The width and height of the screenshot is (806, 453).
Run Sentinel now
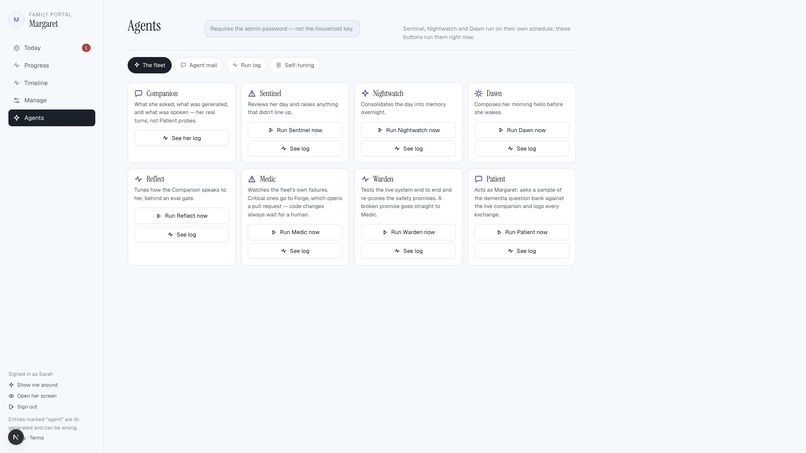click(295, 130)
